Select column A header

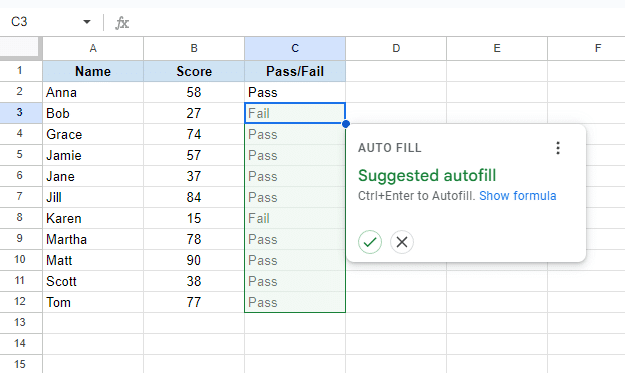point(93,48)
